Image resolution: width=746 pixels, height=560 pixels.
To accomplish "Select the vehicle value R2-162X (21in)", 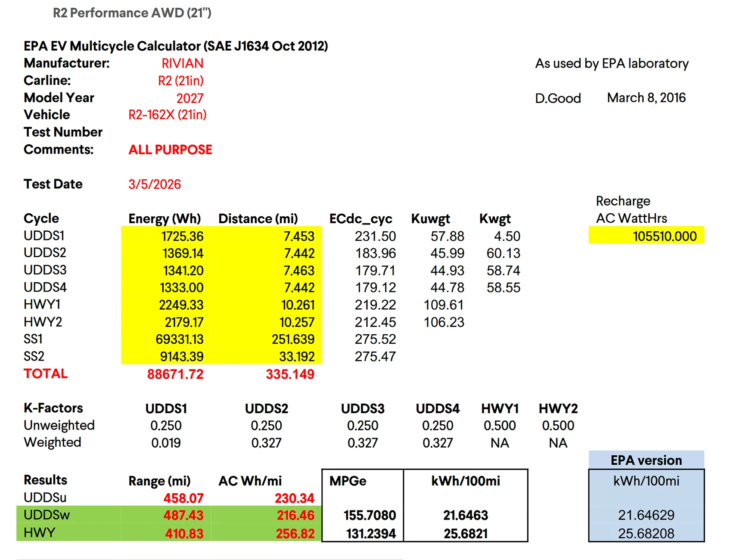I will [x=167, y=115].
